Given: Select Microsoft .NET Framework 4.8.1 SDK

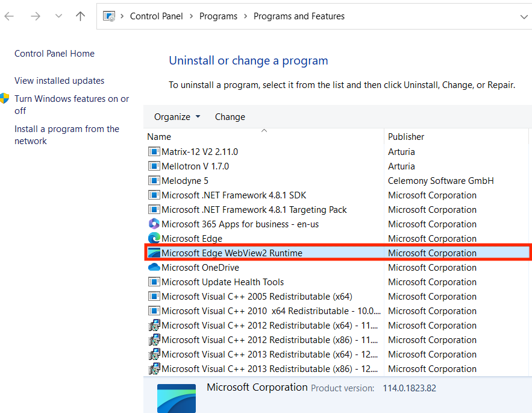Looking at the screenshot, I should (x=234, y=195).
